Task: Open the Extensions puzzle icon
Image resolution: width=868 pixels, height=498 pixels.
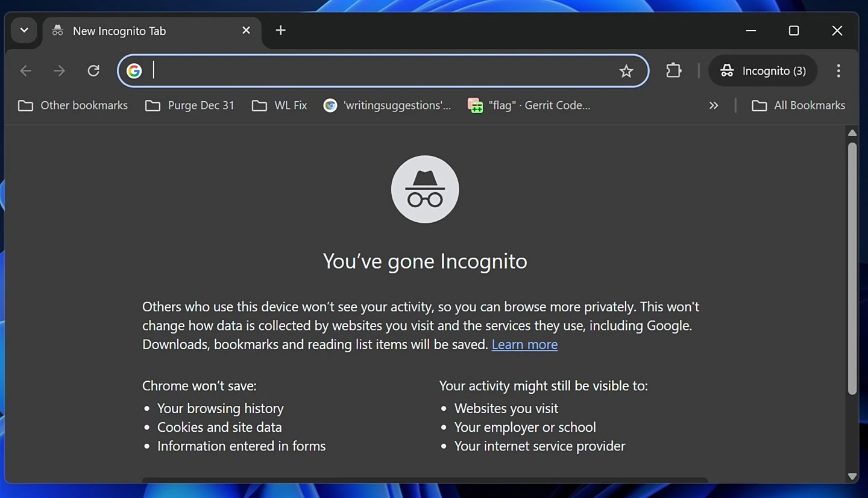Action: (673, 70)
